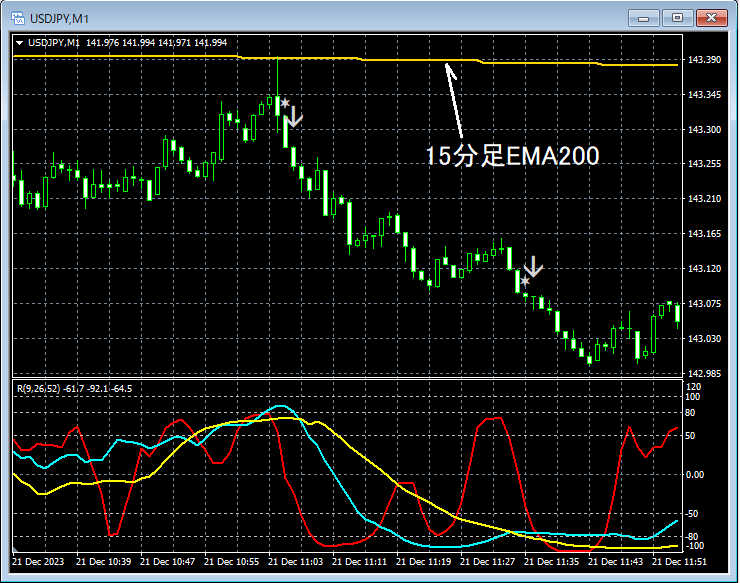Close the USDJPY,M1 chart window
Image resolution: width=740 pixels, height=583 pixels.
tap(712, 18)
